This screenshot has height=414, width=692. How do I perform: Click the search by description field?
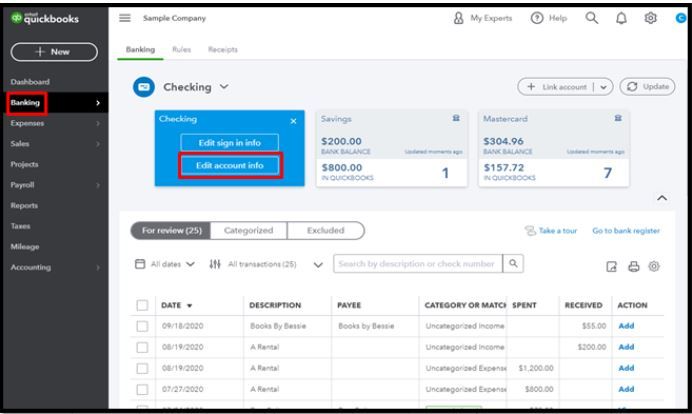(x=418, y=263)
